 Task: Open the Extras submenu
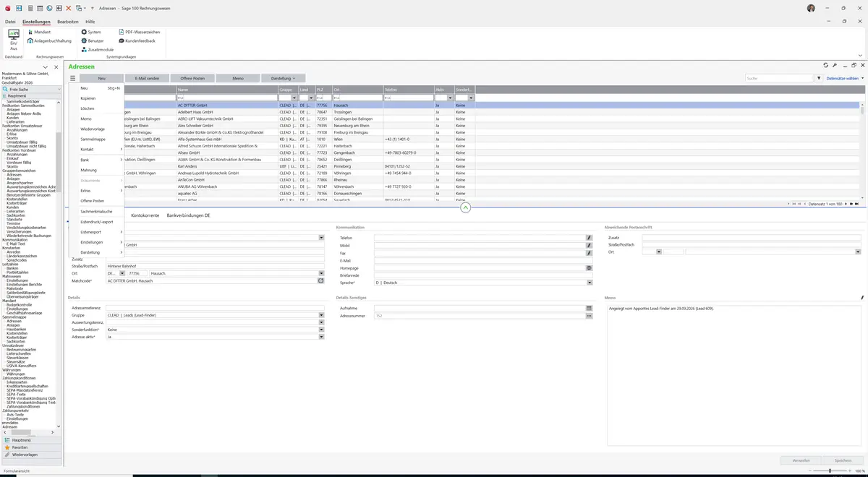point(96,191)
